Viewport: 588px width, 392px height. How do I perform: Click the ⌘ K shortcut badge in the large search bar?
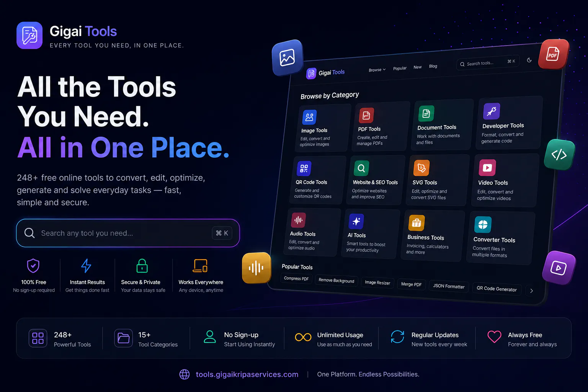(x=222, y=233)
